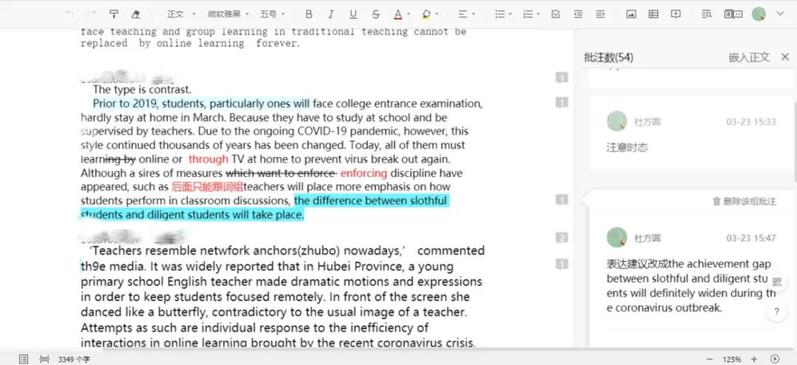
Task: Click the circular icon after zoom plus
Action: [775, 359]
